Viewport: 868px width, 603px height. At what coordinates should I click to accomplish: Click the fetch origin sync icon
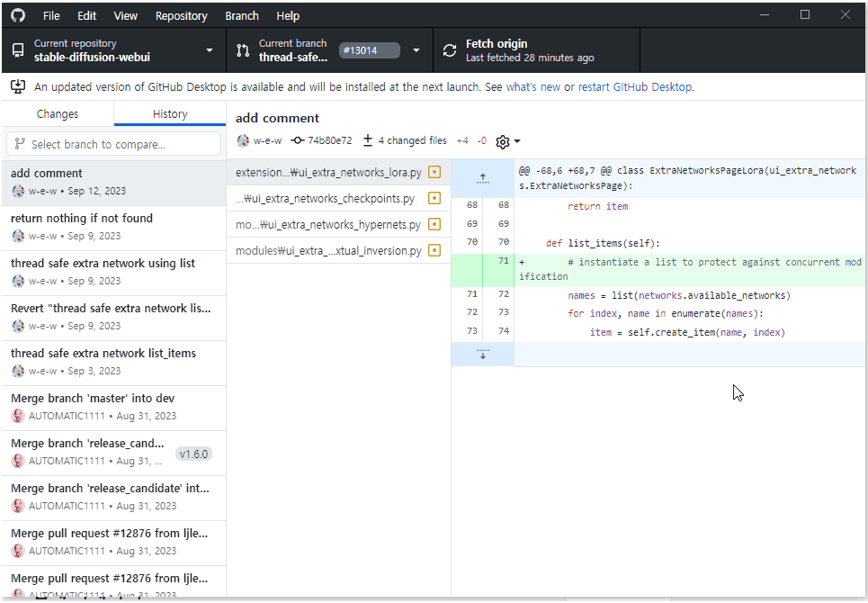pos(450,50)
